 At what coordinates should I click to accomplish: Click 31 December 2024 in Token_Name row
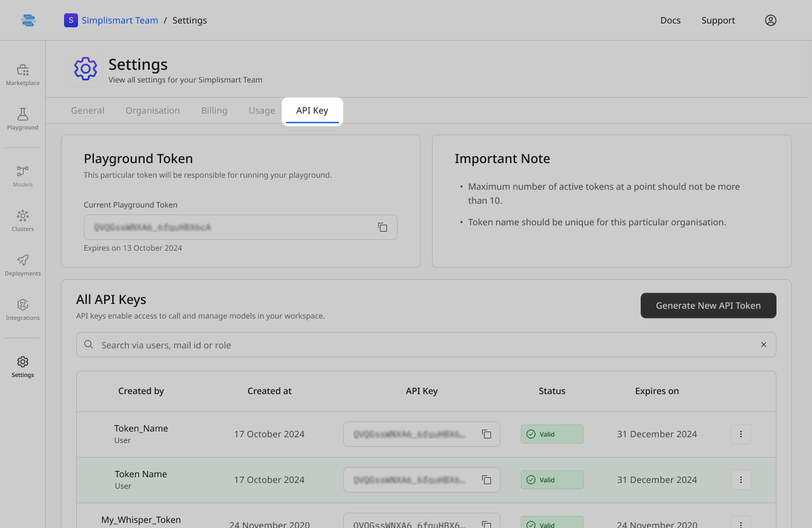coord(657,434)
